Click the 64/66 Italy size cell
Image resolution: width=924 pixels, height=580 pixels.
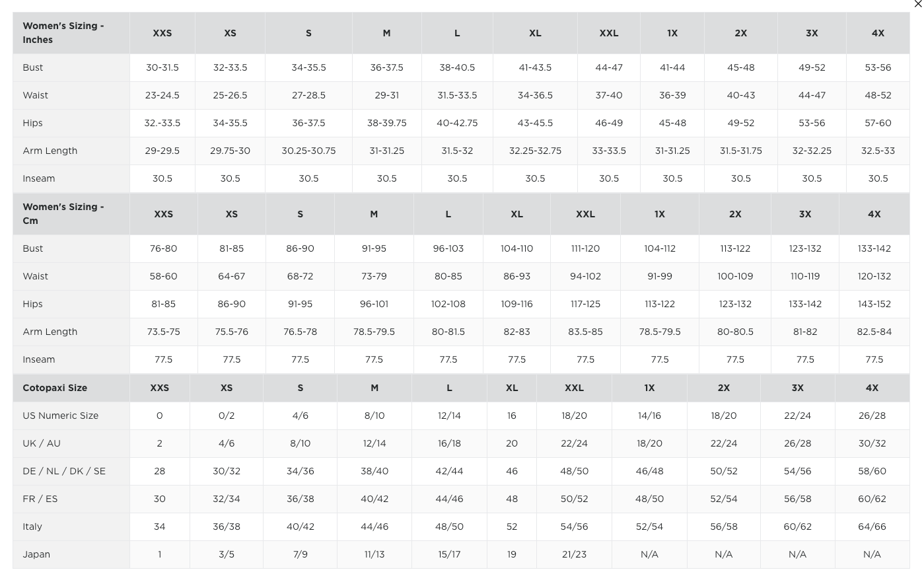872,526
